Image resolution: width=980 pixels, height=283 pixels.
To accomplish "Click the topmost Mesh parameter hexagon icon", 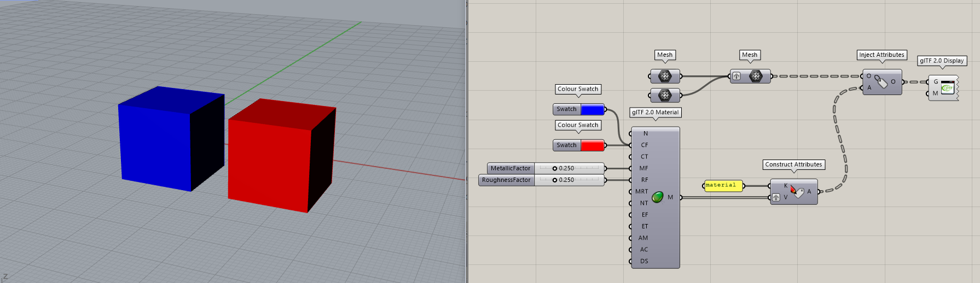I will point(665,76).
